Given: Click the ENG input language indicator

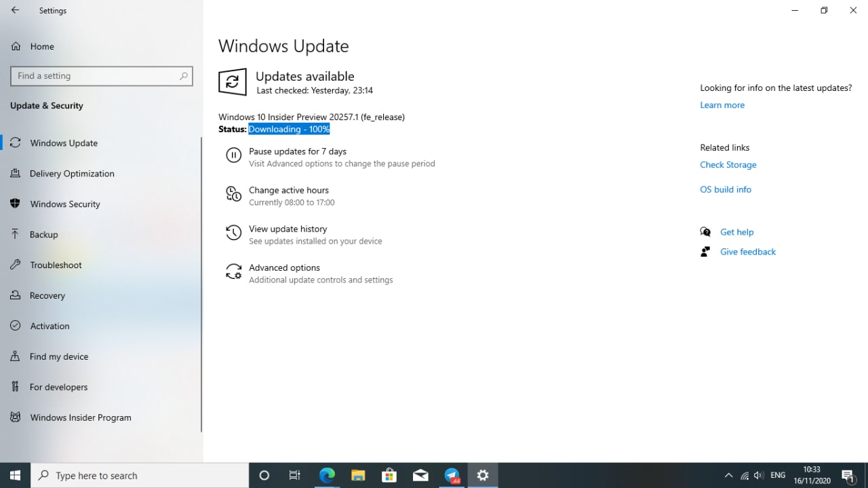Looking at the screenshot, I should tap(778, 475).
